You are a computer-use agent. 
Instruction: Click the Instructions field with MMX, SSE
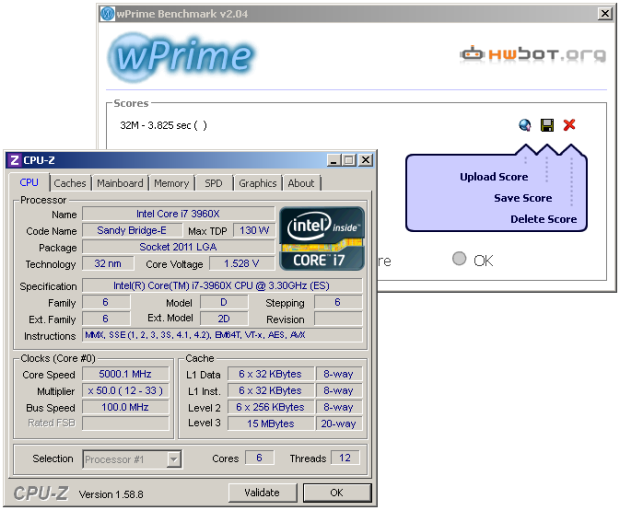coord(222,335)
